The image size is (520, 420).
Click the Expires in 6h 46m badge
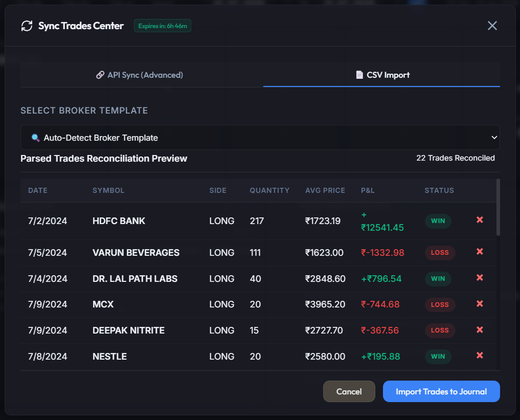pyautogui.click(x=163, y=26)
